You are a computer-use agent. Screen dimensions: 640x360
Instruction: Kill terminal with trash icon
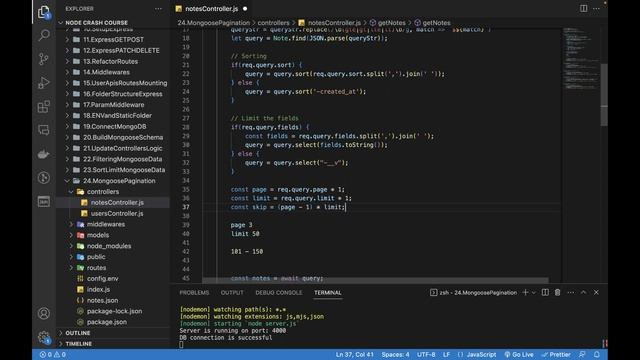558,293
